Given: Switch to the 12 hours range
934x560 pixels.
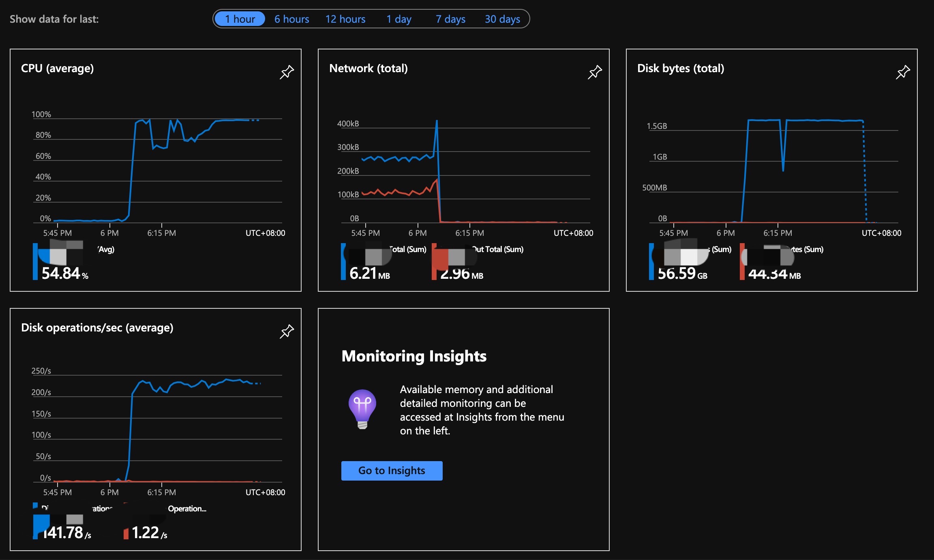Looking at the screenshot, I should point(345,19).
